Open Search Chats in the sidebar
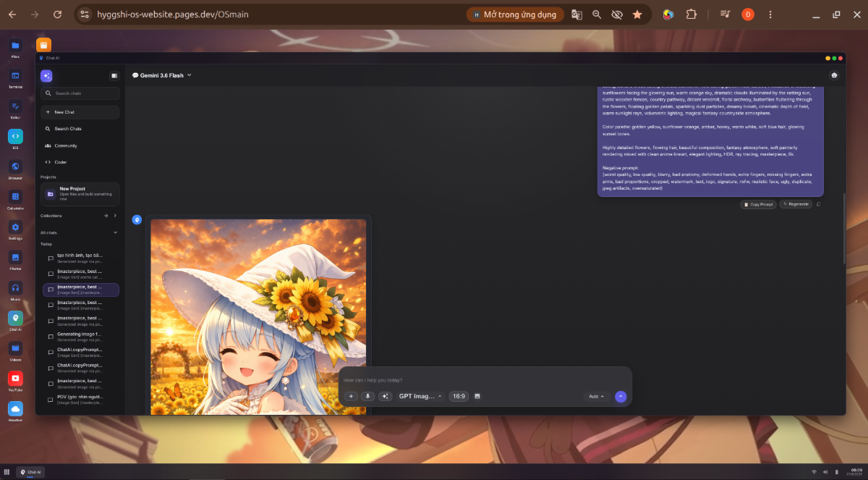The image size is (868, 480). point(80,129)
